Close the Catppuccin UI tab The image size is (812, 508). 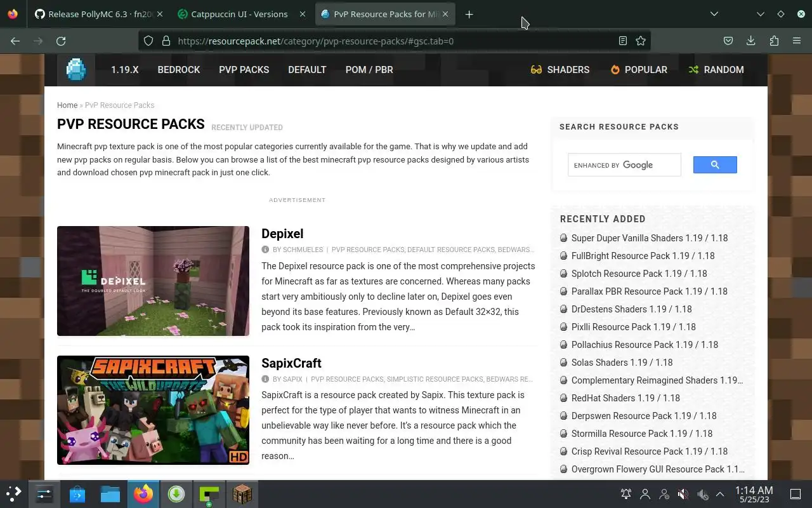[303, 14]
